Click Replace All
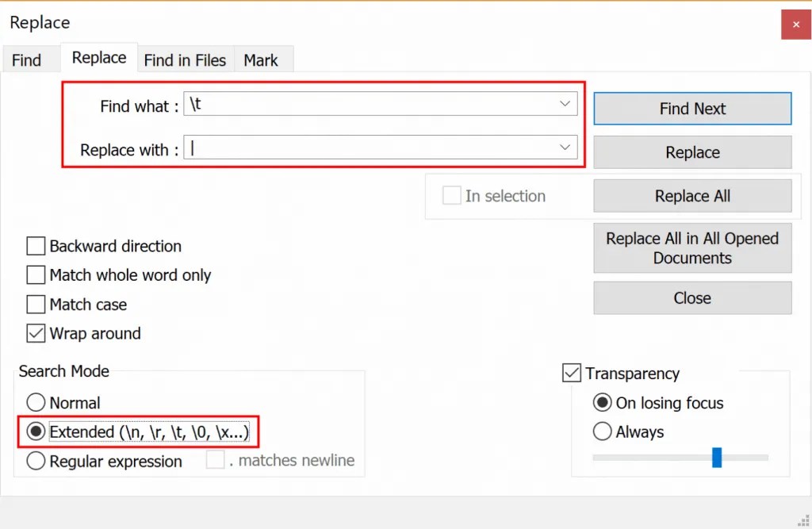 [x=691, y=195]
